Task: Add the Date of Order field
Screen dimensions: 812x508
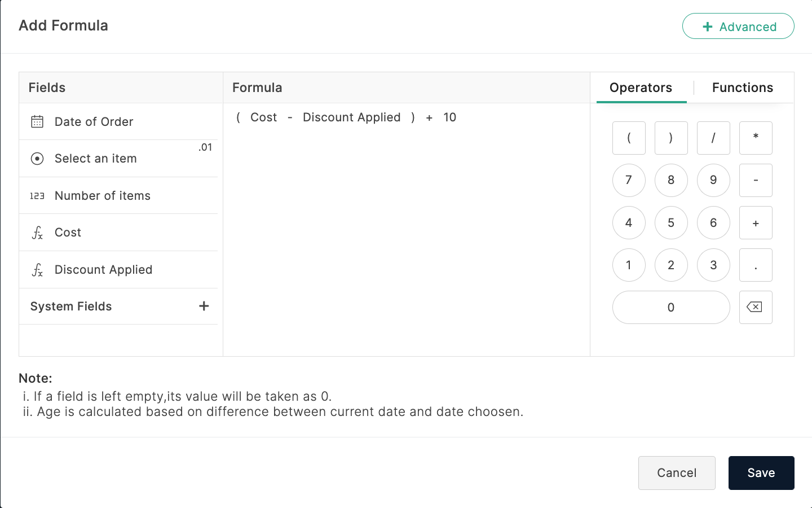Action: 118,121
